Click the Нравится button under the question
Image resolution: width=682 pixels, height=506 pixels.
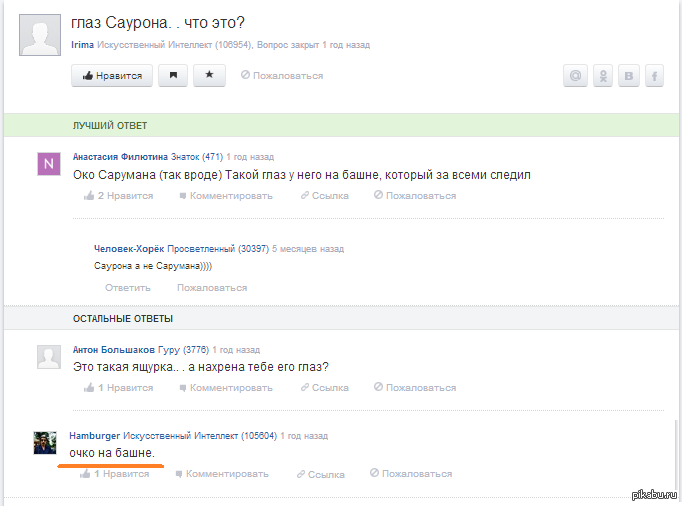pyautogui.click(x=112, y=75)
